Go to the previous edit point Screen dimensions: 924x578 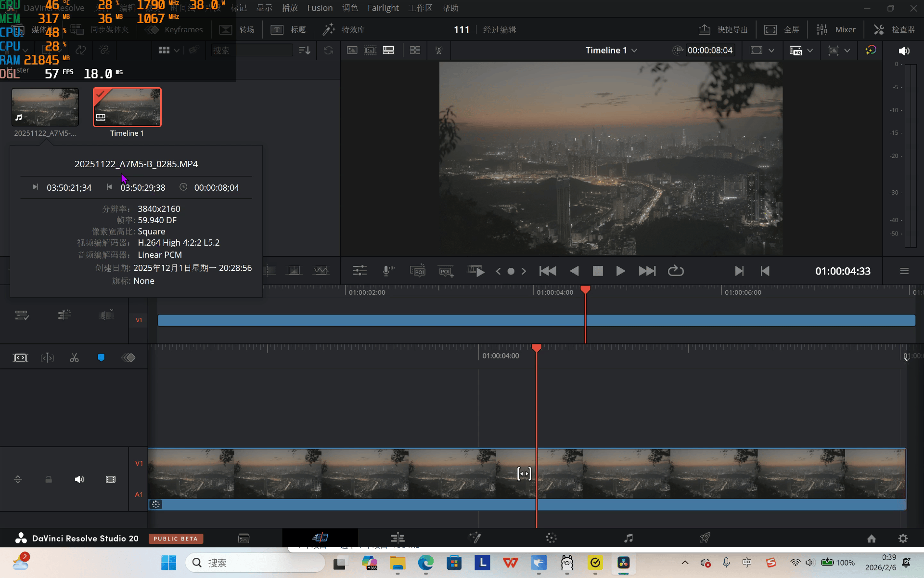[x=765, y=271]
